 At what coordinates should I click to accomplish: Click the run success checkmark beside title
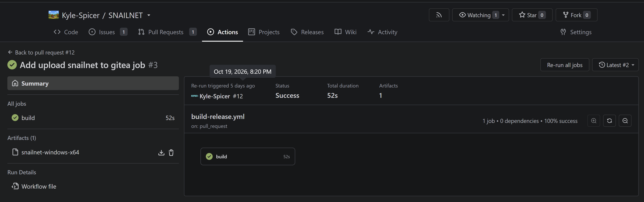click(x=12, y=65)
